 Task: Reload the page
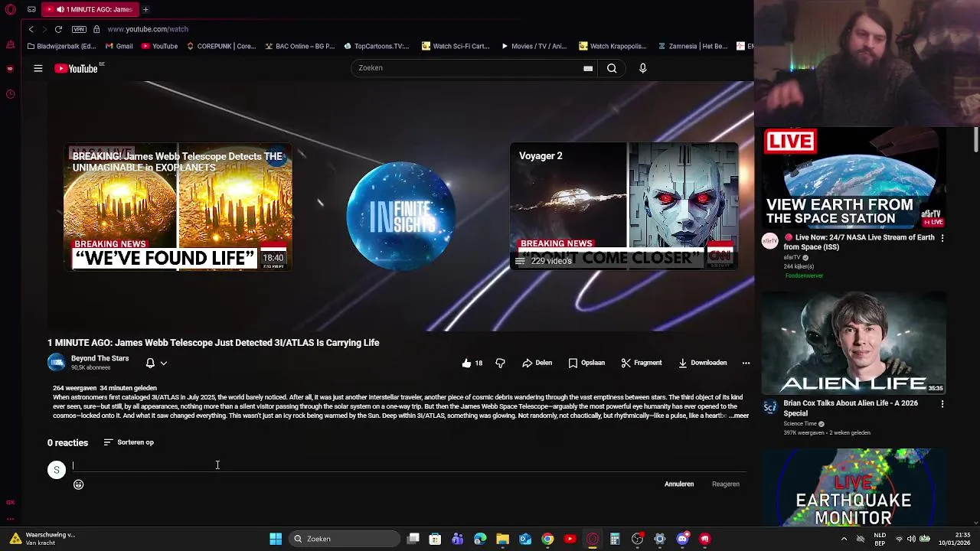(58, 29)
